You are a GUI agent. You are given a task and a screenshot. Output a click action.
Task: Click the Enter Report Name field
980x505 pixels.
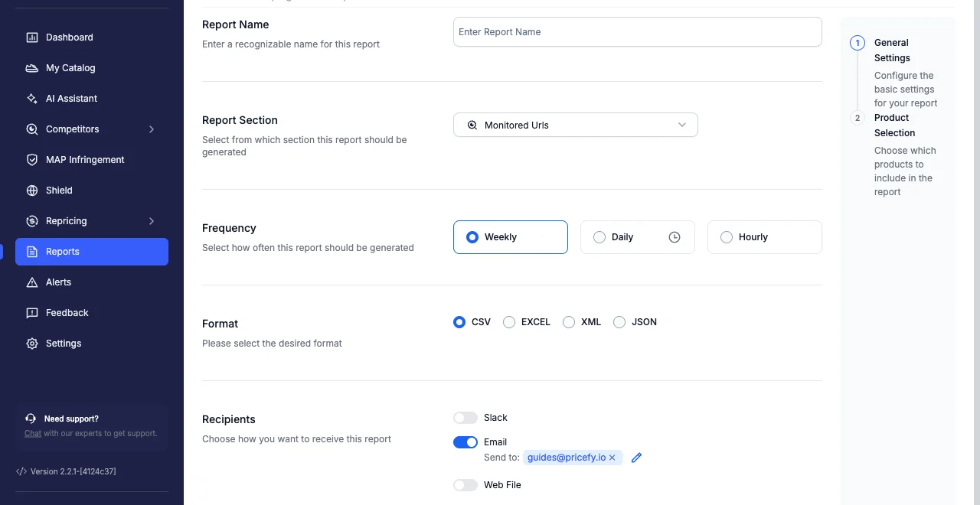[x=638, y=32]
